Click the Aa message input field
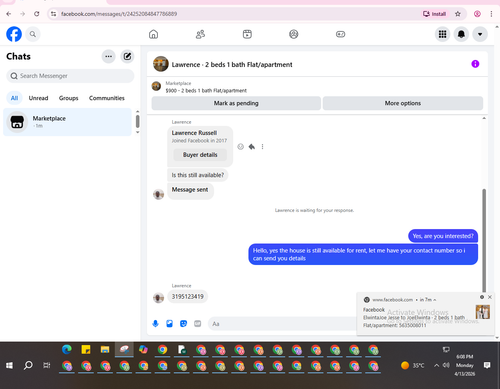Screen dimensions: 500x389 coord(282,324)
